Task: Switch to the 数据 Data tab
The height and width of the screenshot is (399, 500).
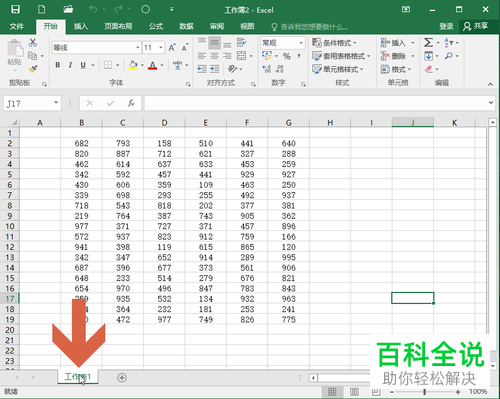Action: (x=186, y=26)
